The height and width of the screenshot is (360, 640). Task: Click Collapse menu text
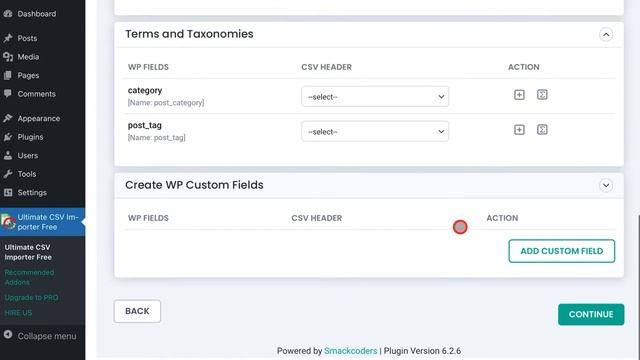pyautogui.click(x=47, y=336)
